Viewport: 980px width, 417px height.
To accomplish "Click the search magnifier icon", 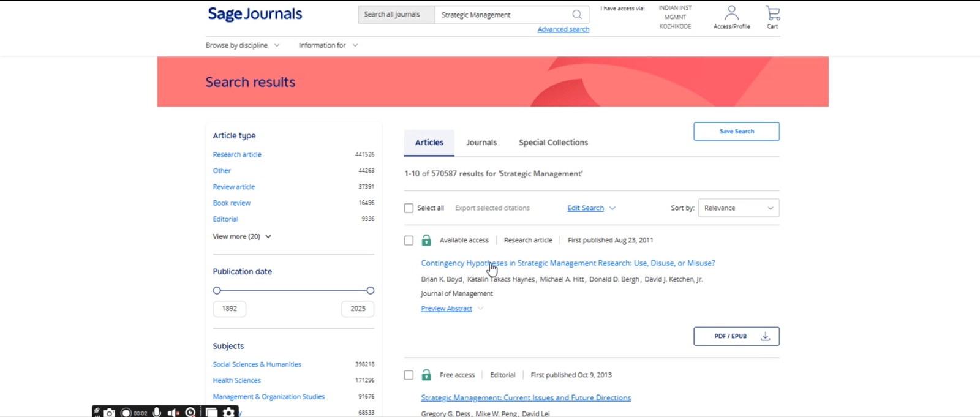I will [x=577, y=15].
